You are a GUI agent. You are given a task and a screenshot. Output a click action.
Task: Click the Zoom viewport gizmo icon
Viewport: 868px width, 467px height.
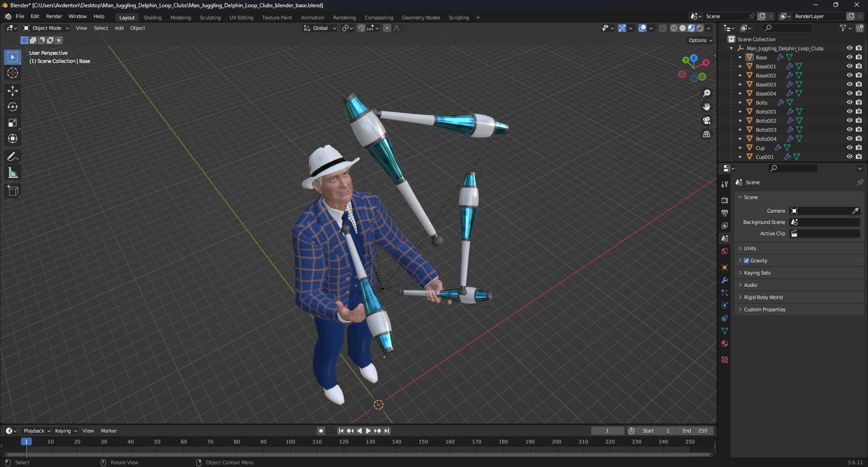707,93
